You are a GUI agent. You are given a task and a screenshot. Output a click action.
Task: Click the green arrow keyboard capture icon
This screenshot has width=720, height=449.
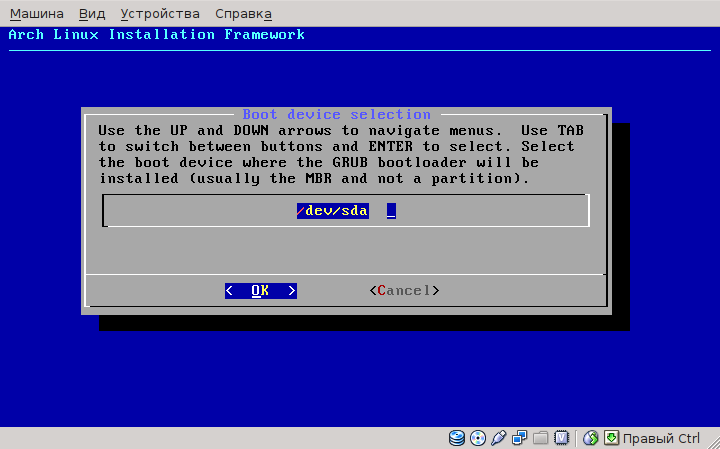click(x=611, y=438)
